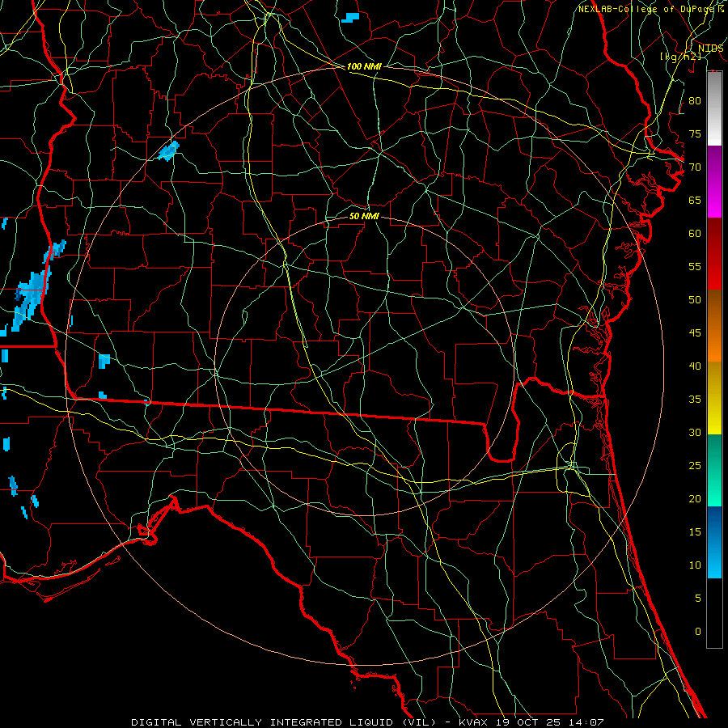Click the 70 value on the color scale
The image size is (728, 728).
(695, 167)
